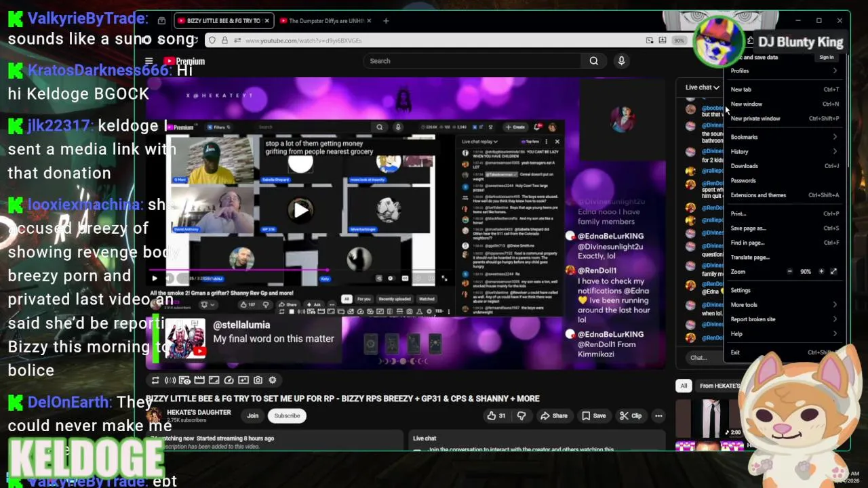Select the All chip in related videos

[684, 386]
